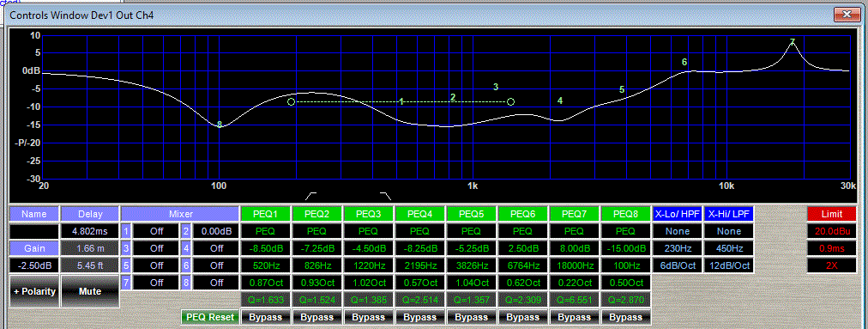Select EQ node 8 on the graph
The height and width of the screenshot is (329, 868).
(220, 125)
